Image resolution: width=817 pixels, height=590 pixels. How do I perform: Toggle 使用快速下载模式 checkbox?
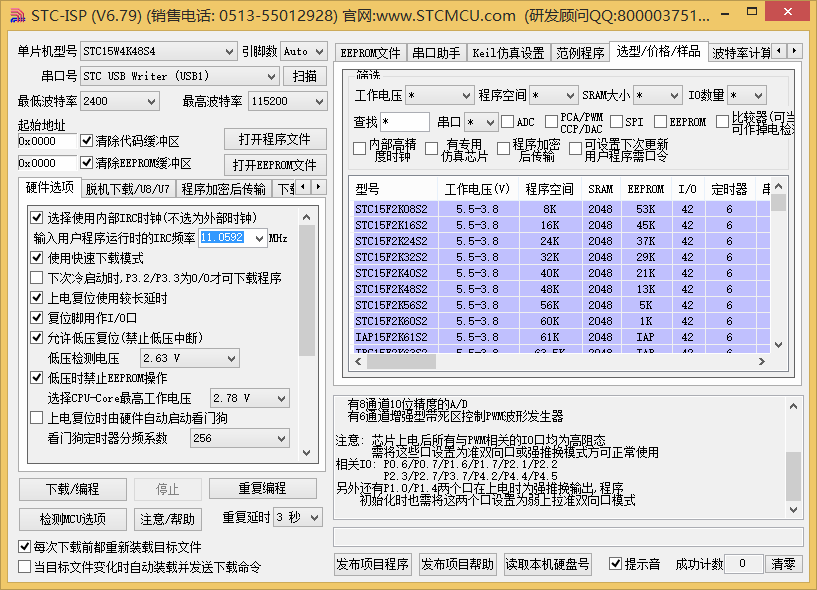[x=36, y=257]
